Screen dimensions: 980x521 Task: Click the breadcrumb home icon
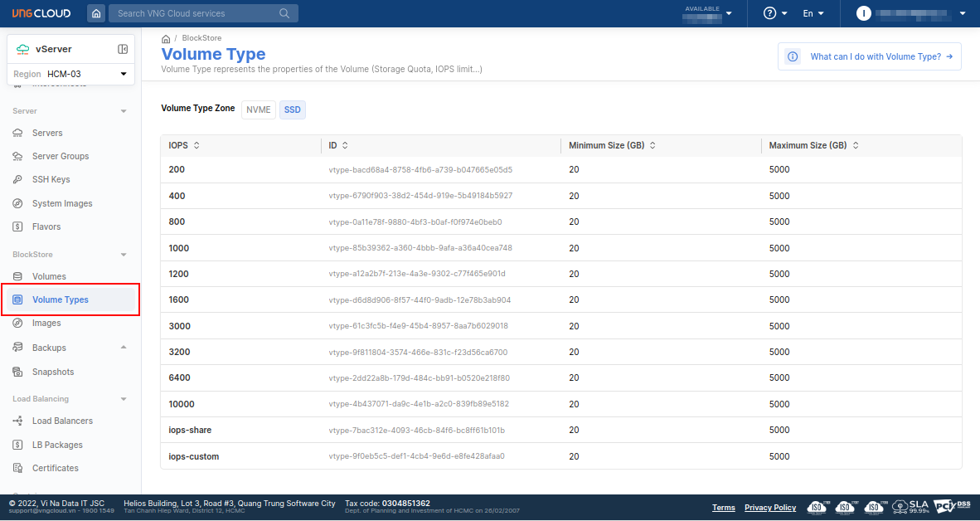pos(166,39)
